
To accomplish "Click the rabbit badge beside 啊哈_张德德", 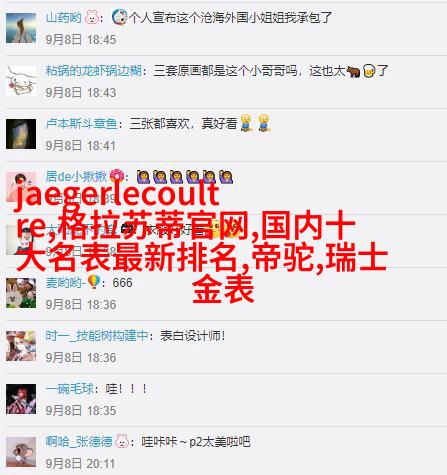I will pyautogui.click(x=122, y=442).
